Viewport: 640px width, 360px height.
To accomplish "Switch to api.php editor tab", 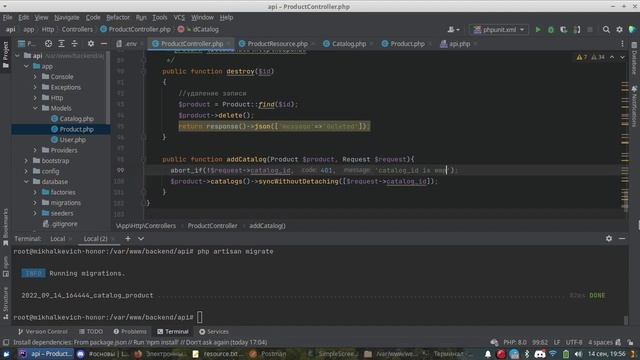I will [x=459, y=44].
